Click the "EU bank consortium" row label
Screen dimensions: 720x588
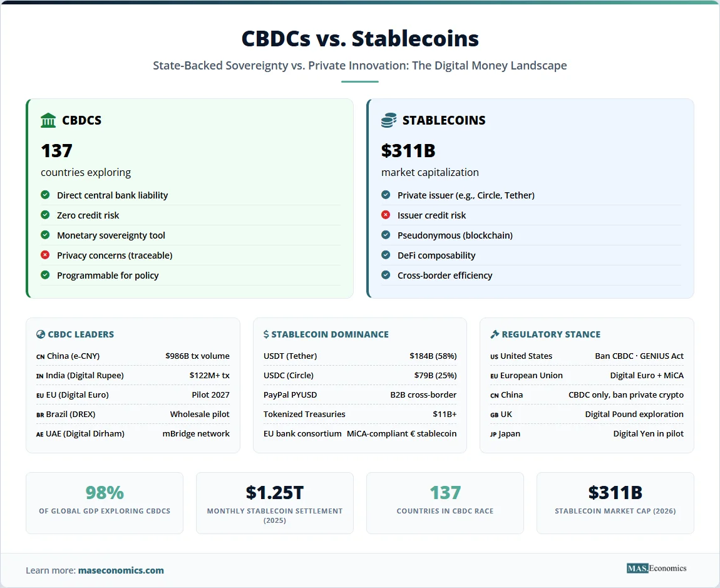(x=302, y=434)
